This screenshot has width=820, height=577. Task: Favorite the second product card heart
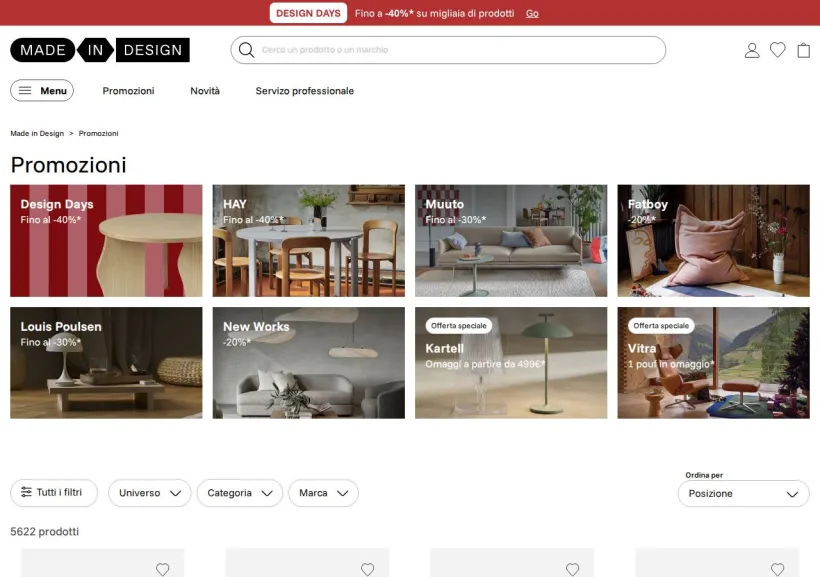point(368,569)
